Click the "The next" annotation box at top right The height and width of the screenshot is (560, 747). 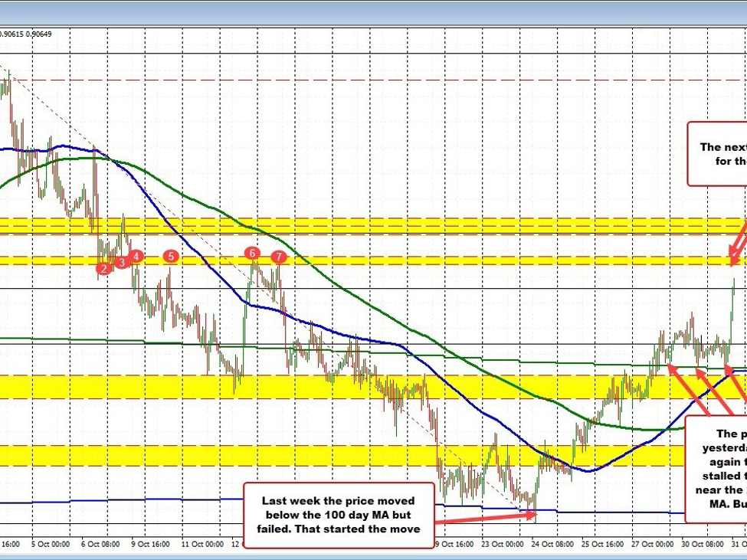pos(717,153)
